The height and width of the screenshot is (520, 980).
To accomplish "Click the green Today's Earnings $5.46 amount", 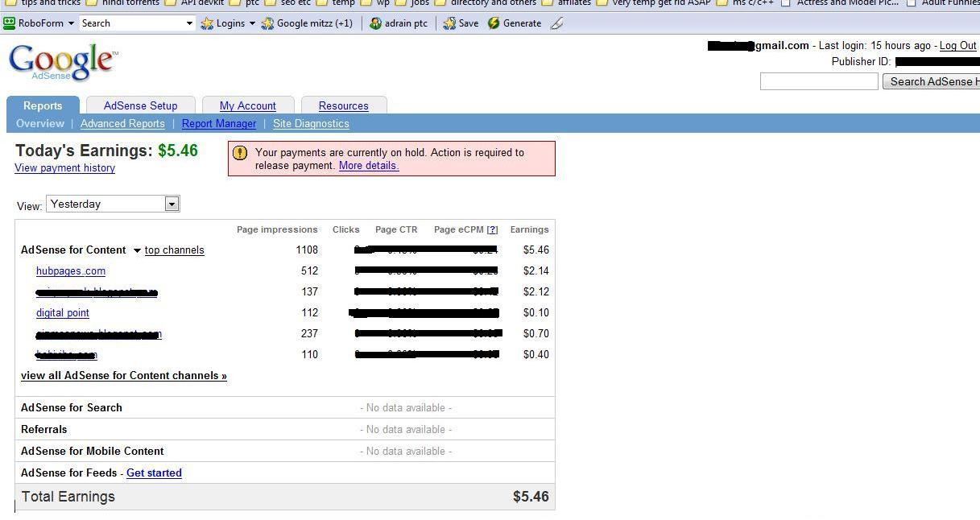I will [x=178, y=151].
